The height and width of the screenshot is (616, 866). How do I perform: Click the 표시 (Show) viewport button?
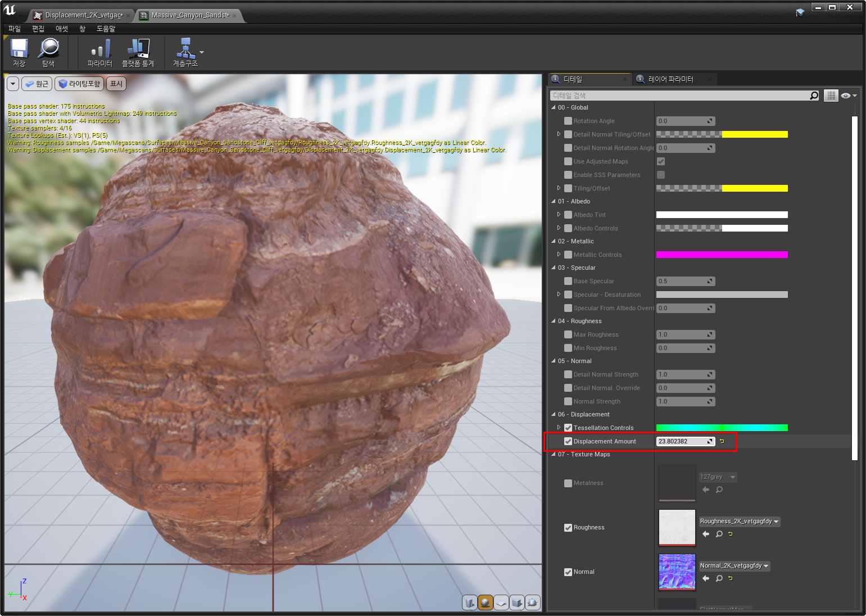116,84
